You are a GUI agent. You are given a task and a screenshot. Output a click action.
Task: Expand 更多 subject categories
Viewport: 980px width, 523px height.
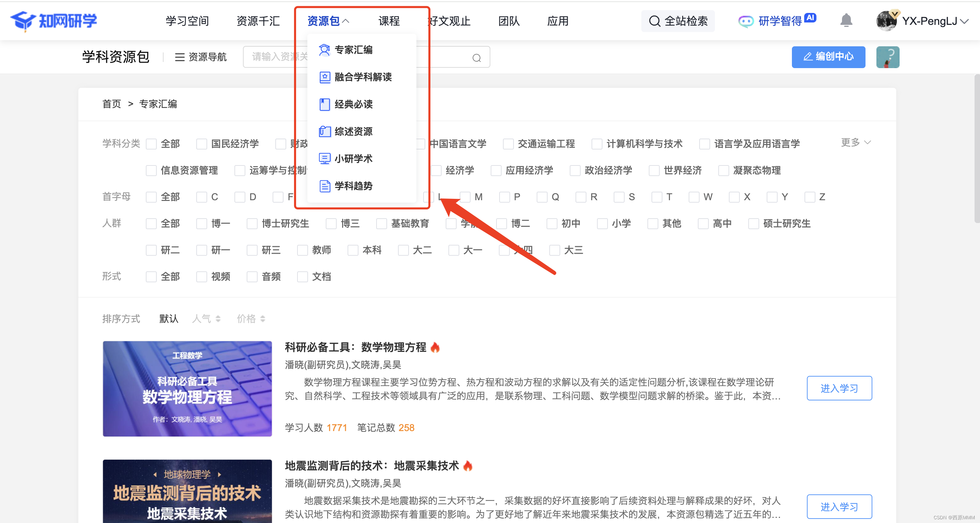855,143
